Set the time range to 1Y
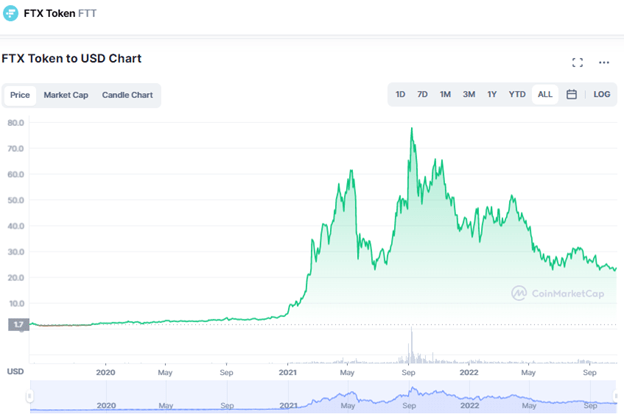The image size is (624, 417). tap(492, 94)
